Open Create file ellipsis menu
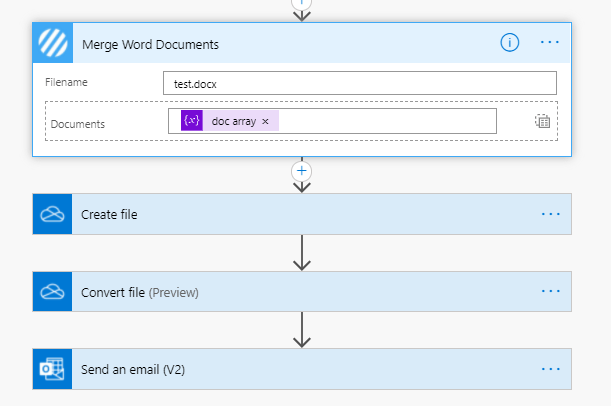Screen dimensions: 611x406 tap(550, 214)
